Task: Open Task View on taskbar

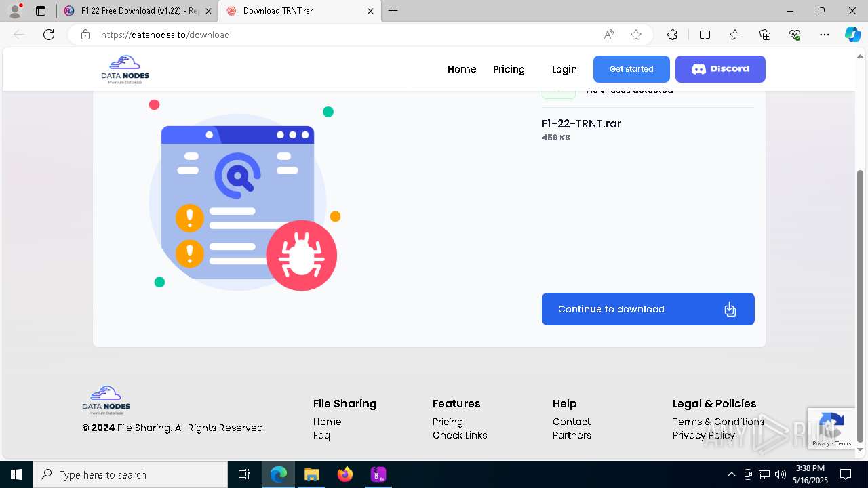Action: coord(244,474)
